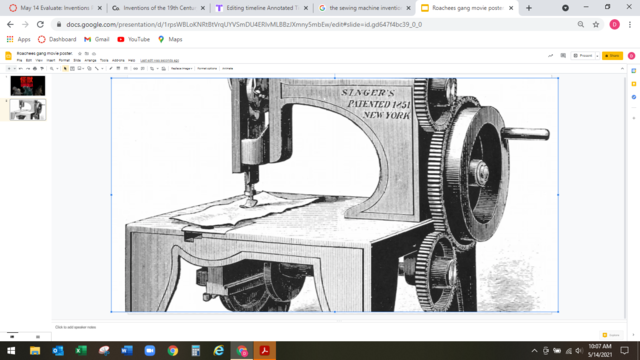The height and width of the screenshot is (360, 640).
Task: Click the border color pencil icon
Action: [111, 69]
